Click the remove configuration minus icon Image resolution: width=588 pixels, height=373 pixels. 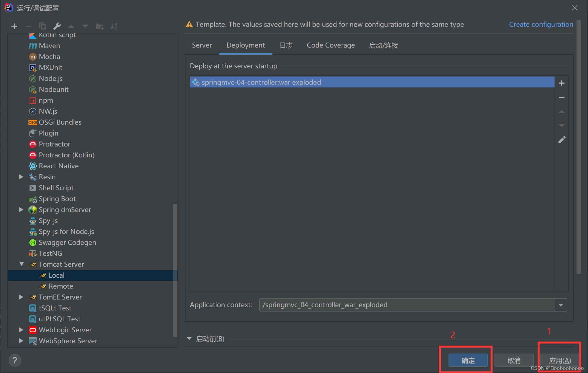click(x=28, y=26)
